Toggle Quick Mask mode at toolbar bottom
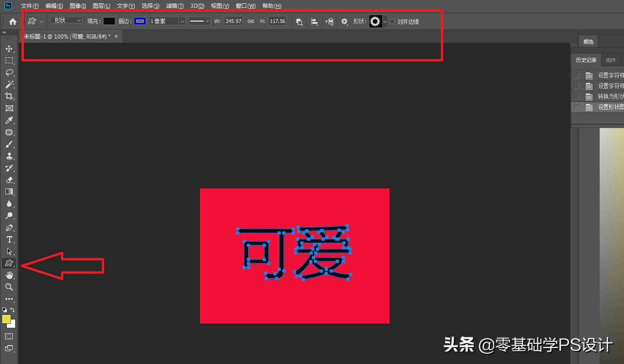The image size is (624, 364). [9, 336]
